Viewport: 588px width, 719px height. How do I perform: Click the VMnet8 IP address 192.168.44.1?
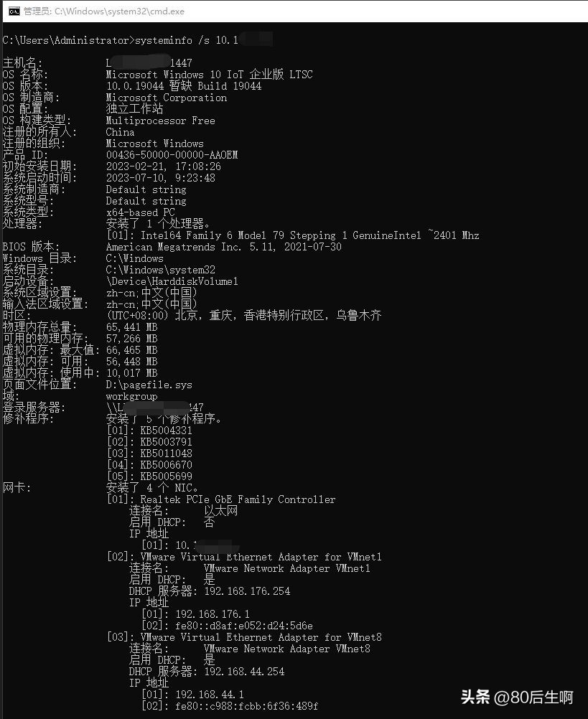coord(209,694)
